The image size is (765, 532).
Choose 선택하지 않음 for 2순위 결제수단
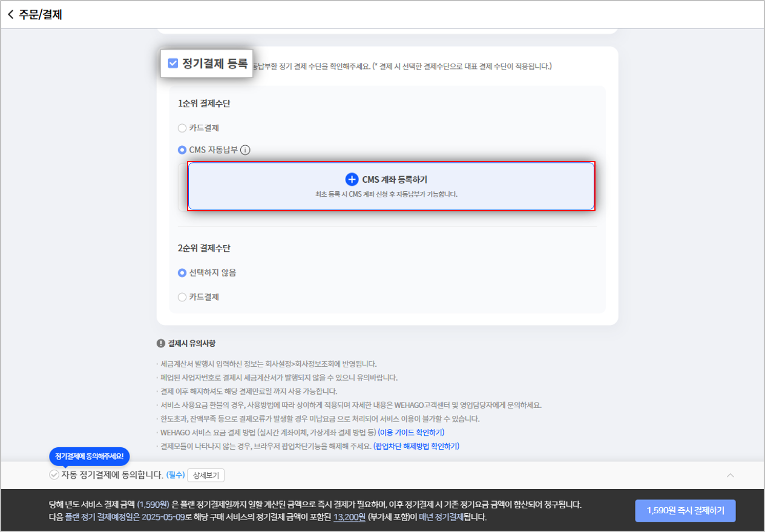(182, 273)
